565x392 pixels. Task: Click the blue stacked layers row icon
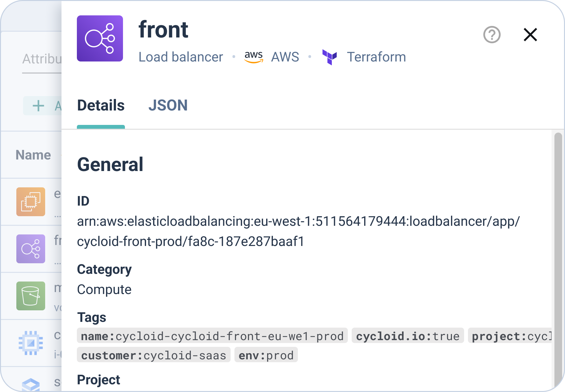(x=31, y=384)
